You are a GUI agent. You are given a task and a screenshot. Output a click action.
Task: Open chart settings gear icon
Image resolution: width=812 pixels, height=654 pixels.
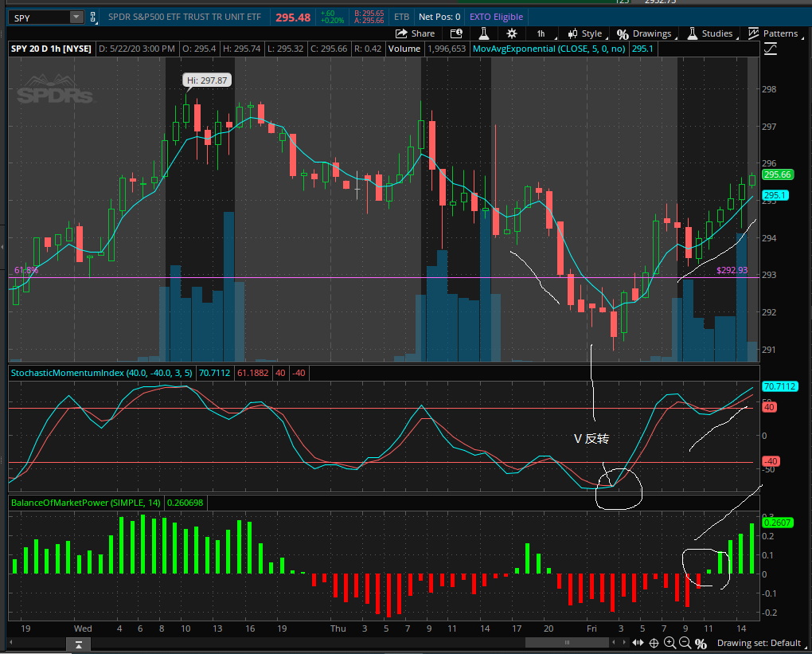coord(512,33)
